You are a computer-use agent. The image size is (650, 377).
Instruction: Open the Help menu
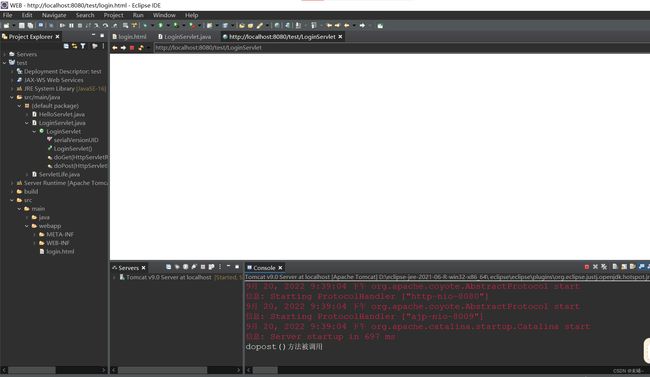pos(191,15)
